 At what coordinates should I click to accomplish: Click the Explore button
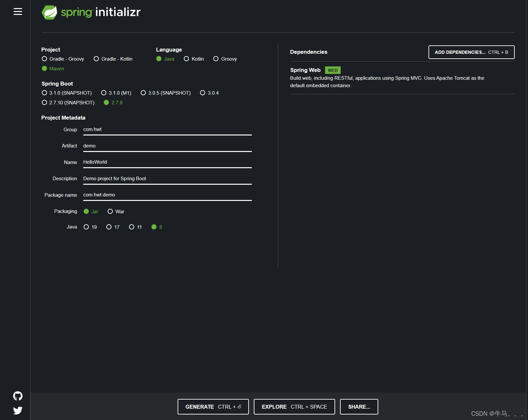pos(294,407)
